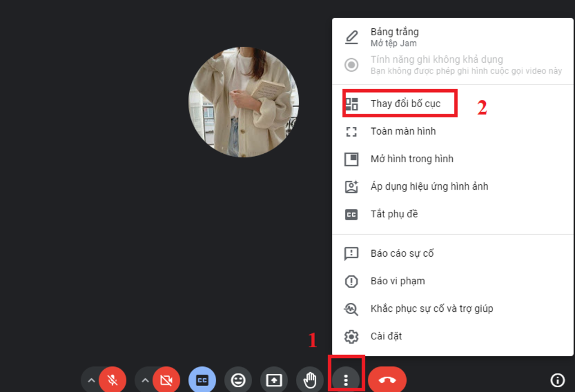Toggle the blue captions CC button
This screenshot has width=575, height=392.
[x=202, y=380]
